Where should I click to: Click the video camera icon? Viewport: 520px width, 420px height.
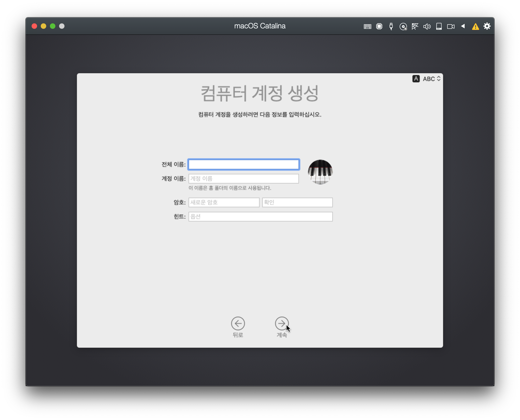pos(450,26)
